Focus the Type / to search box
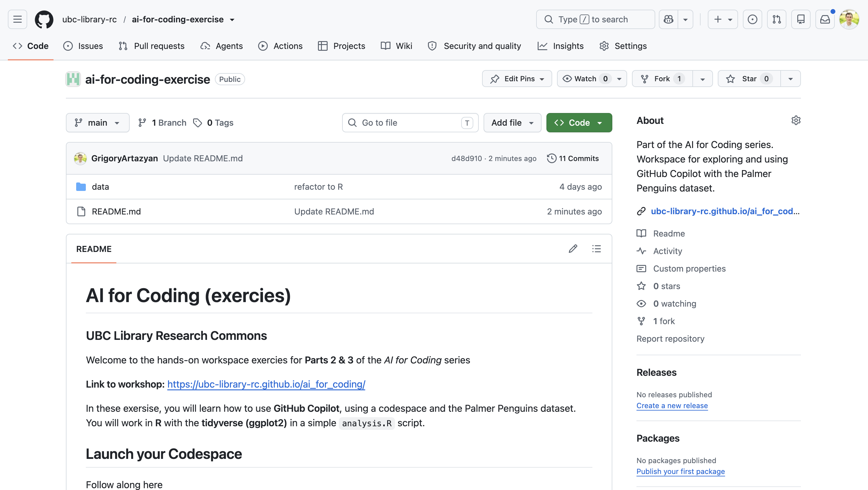The height and width of the screenshot is (490, 868). click(595, 19)
